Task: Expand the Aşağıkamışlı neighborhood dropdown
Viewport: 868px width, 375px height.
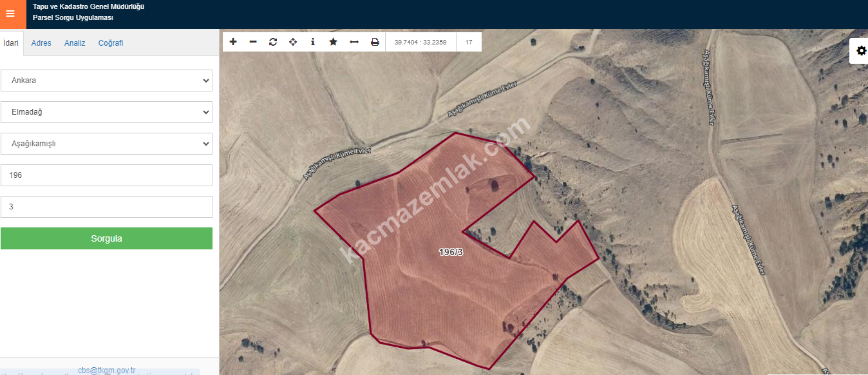Action: pyautogui.click(x=106, y=144)
